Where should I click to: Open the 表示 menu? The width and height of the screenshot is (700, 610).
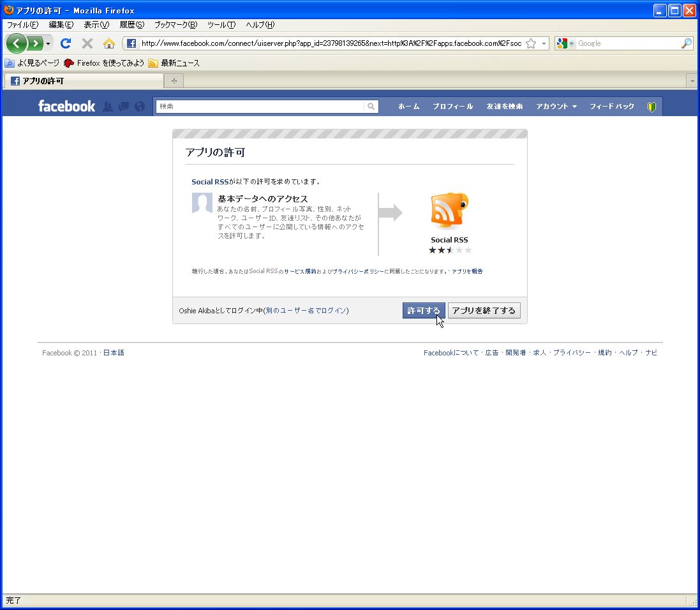tap(96, 24)
